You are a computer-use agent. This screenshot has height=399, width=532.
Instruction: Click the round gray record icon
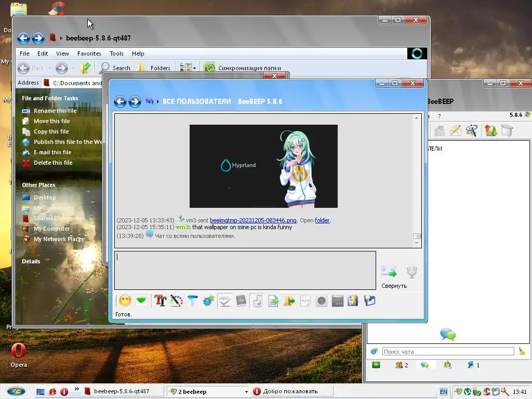click(x=321, y=301)
